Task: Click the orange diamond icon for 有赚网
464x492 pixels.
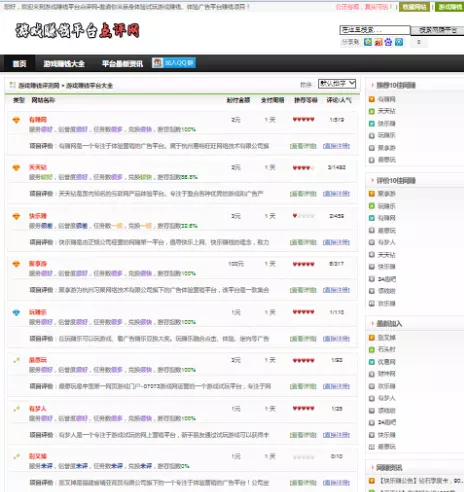Action: tap(16, 120)
